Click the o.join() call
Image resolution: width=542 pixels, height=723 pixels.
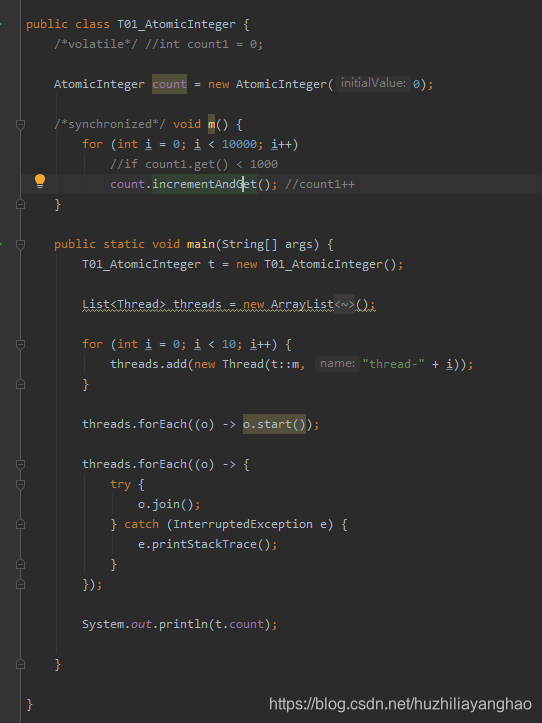click(166, 504)
